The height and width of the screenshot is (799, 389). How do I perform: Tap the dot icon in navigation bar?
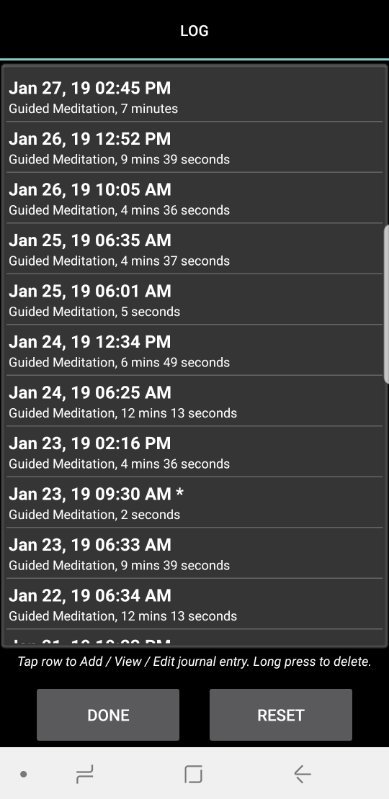tap(23, 775)
